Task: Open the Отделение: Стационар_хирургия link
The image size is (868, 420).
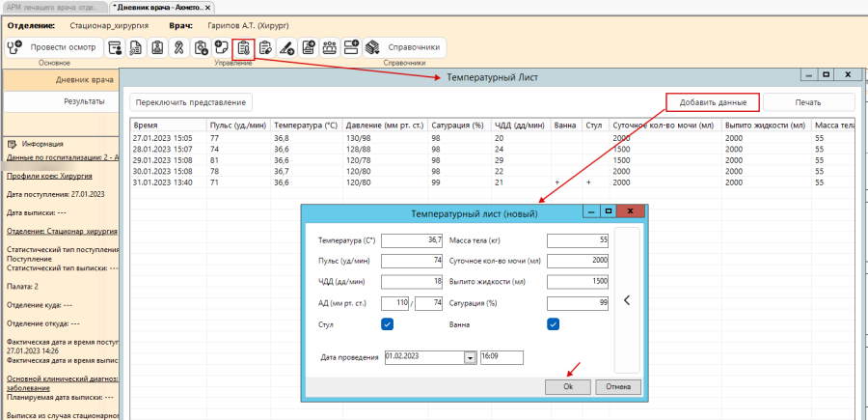Action: [62, 231]
